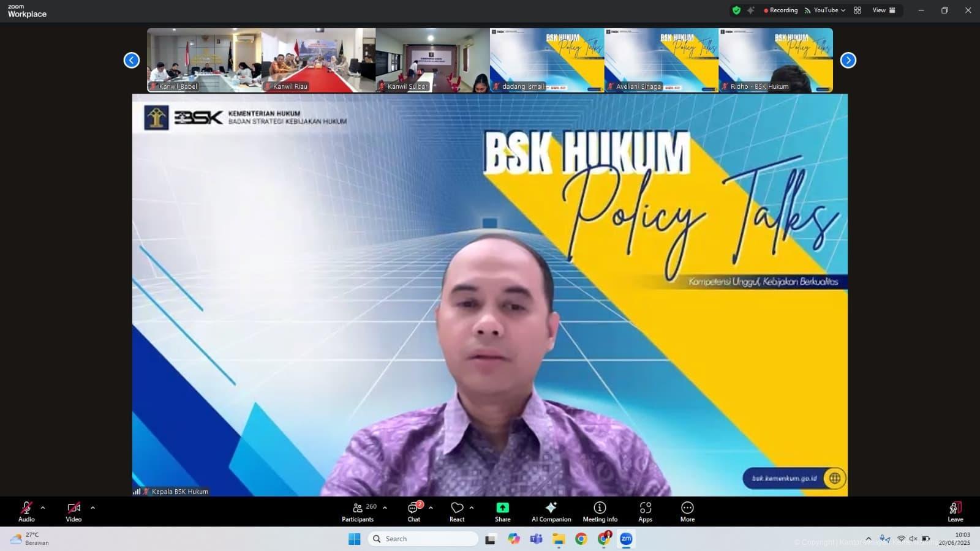The height and width of the screenshot is (551, 980).
Task: Open the More options menu
Action: click(687, 511)
